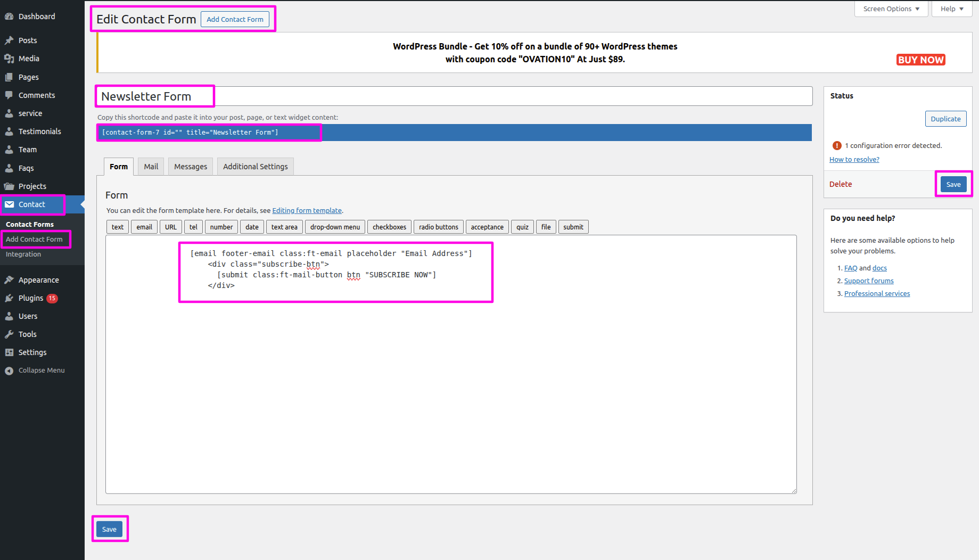Open Plugins via the plug icon

tap(9, 298)
